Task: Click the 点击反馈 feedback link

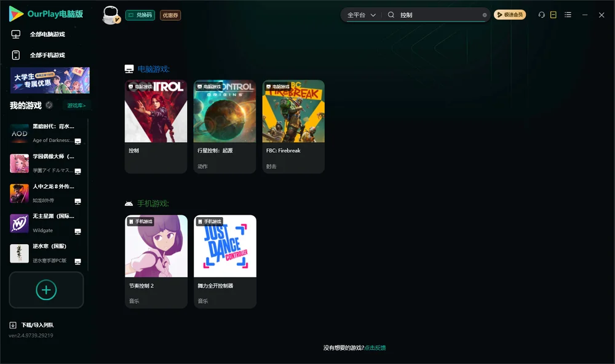Action: pos(375,348)
